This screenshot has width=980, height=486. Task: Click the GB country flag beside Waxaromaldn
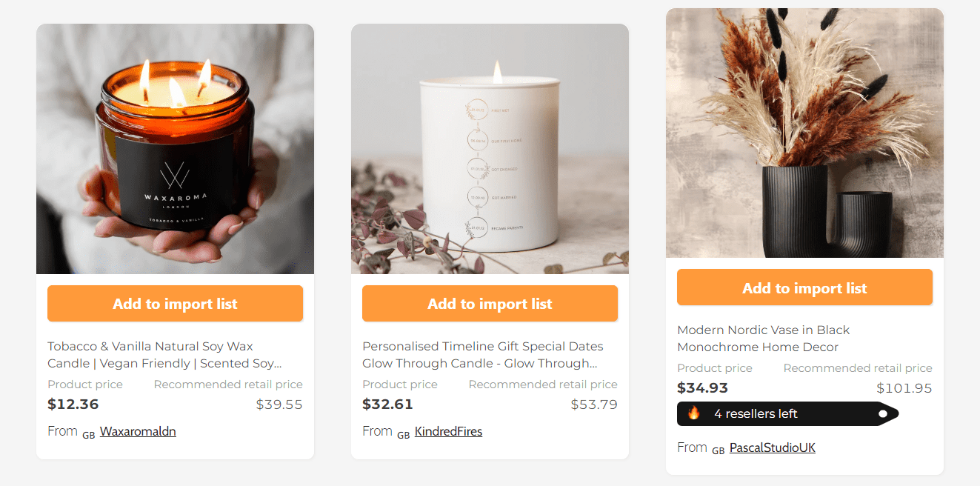87,433
